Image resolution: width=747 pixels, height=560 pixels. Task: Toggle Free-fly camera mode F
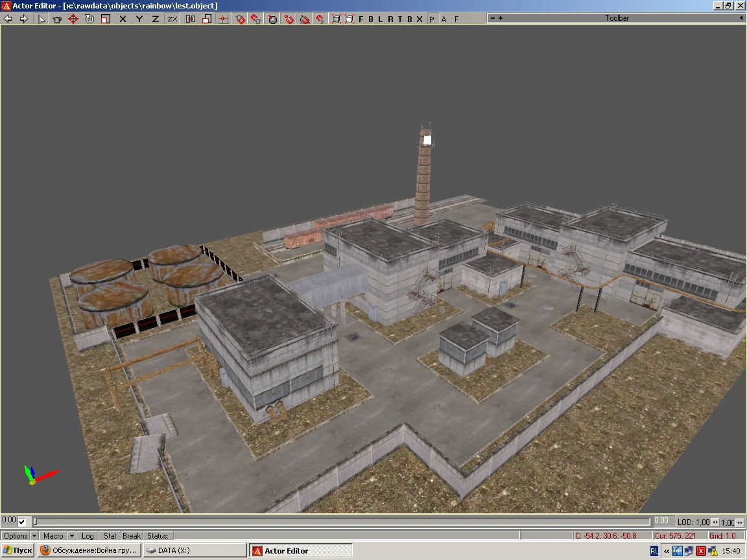point(456,19)
